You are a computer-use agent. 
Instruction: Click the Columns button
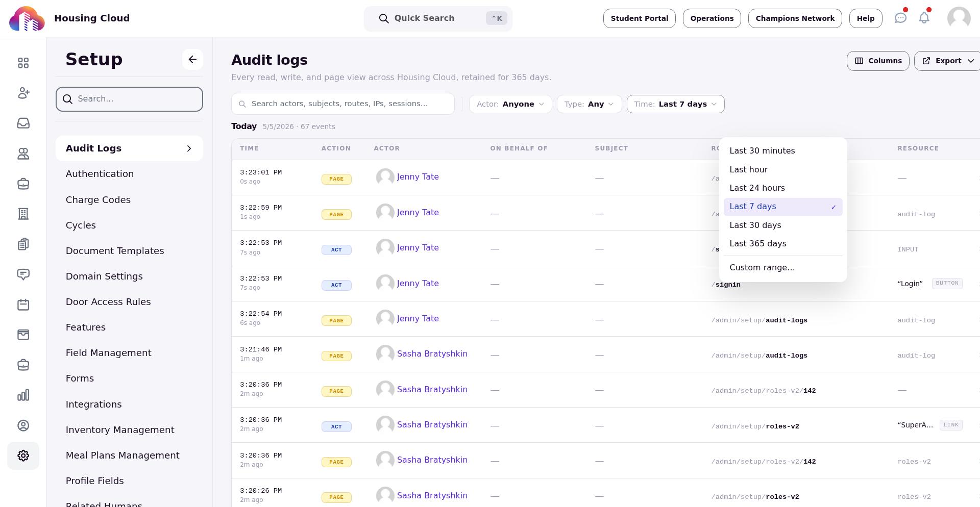[878, 61]
